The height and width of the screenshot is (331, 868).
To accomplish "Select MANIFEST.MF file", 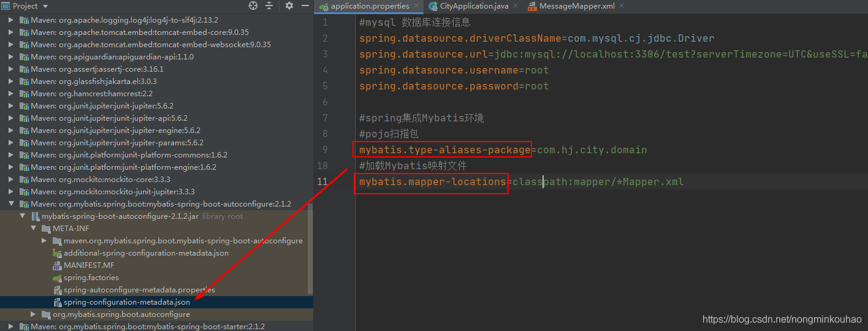I will (x=89, y=265).
